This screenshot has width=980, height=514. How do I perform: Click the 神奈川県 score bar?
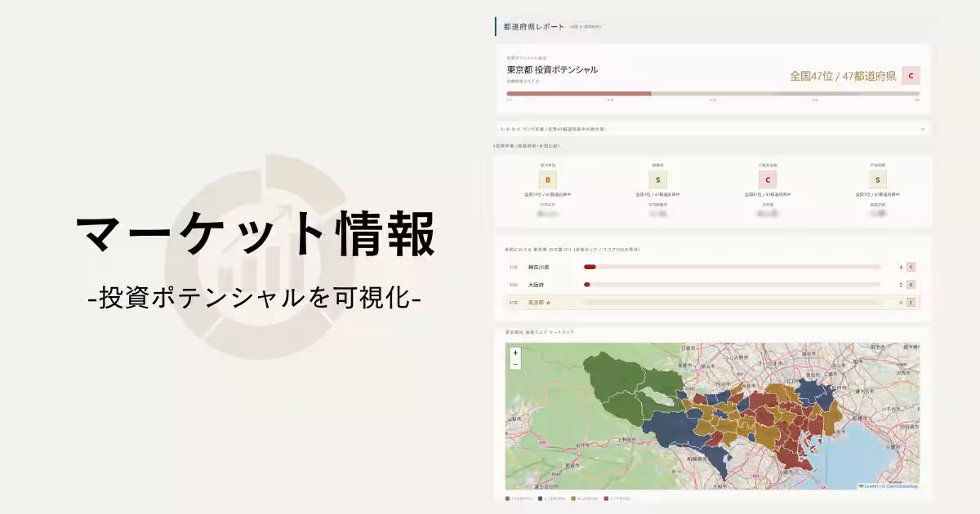[x=732, y=267]
